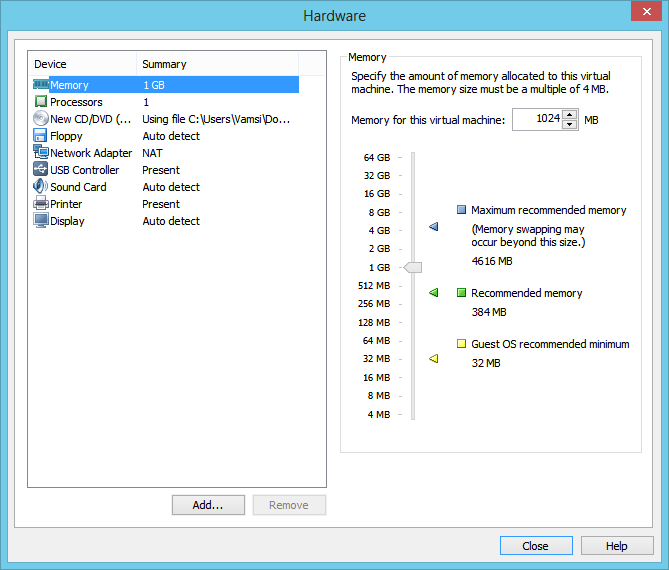Click the 64 GB scale label
Viewport: 669px width, 570px height.
point(377,157)
